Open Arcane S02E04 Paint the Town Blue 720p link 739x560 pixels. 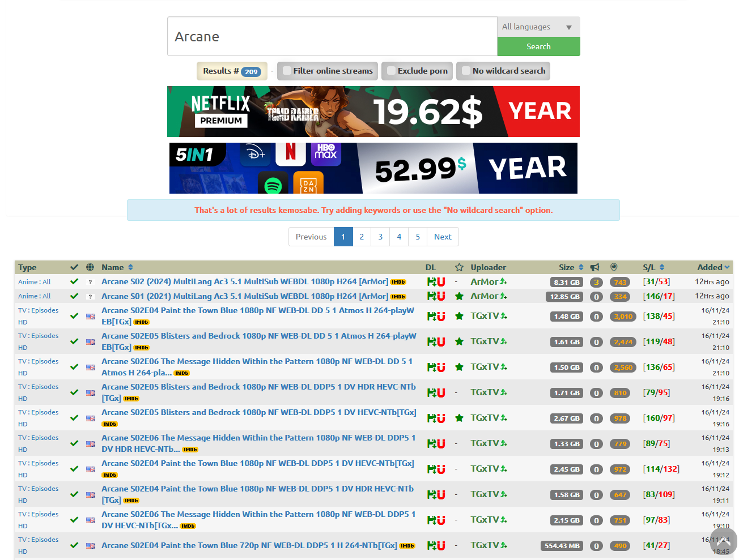coord(249,545)
